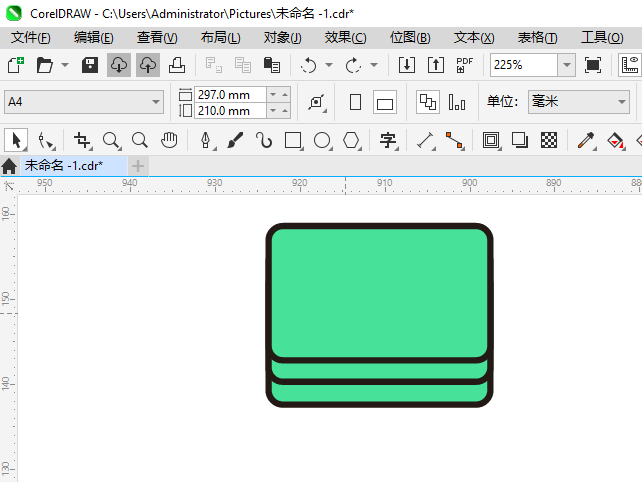Open the 查看(V) menu
Screen dimensions: 642x482
pyautogui.click(x=157, y=38)
